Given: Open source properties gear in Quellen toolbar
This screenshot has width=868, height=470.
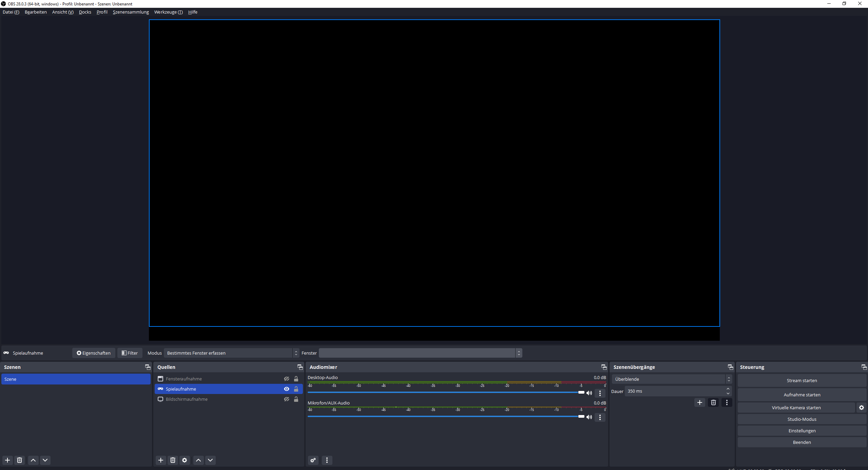Looking at the screenshot, I should pos(185,460).
